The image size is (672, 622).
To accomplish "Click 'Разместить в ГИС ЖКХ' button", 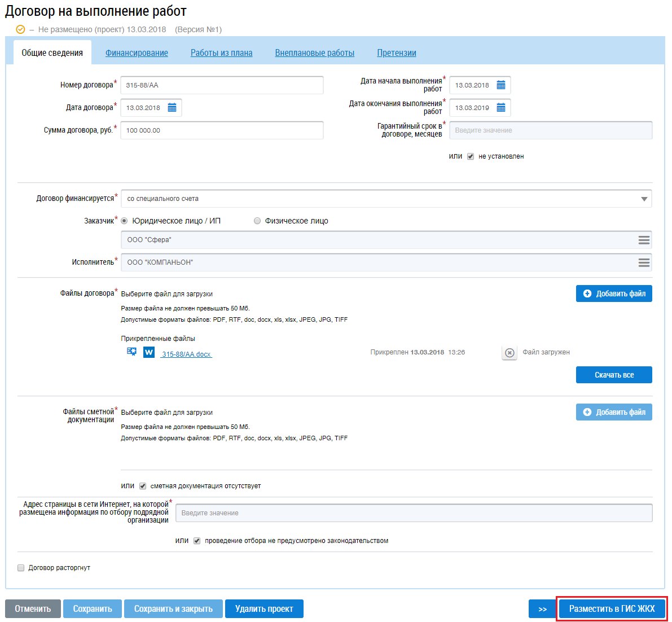I will [x=612, y=609].
